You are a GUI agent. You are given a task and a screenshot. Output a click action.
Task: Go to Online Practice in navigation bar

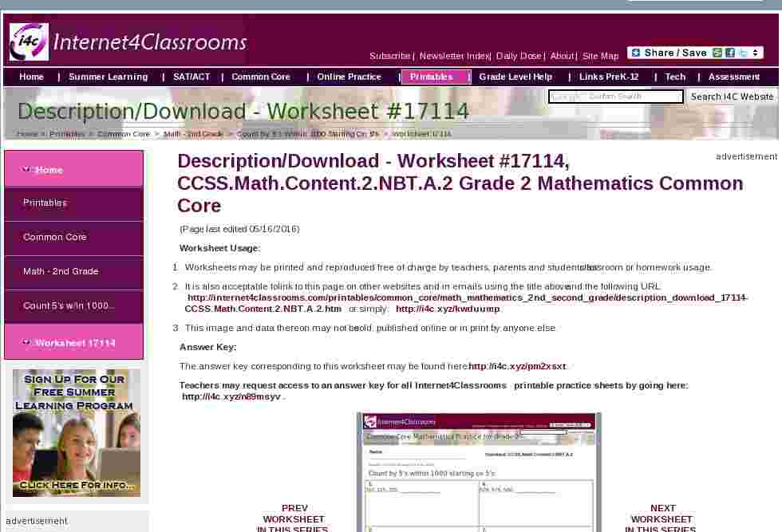[x=349, y=77]
